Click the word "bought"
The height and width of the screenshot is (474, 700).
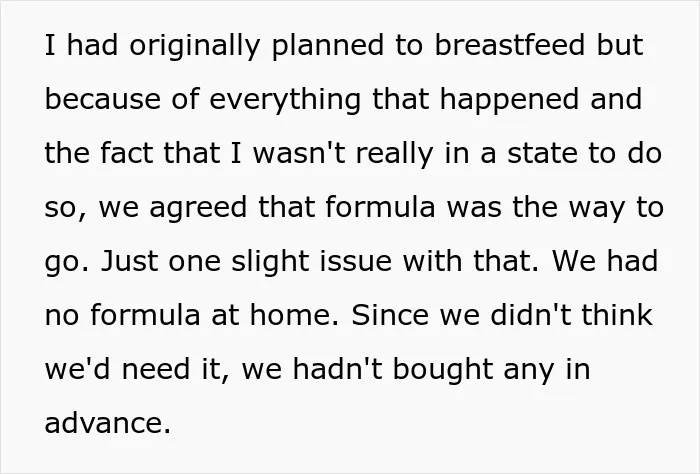443,370
